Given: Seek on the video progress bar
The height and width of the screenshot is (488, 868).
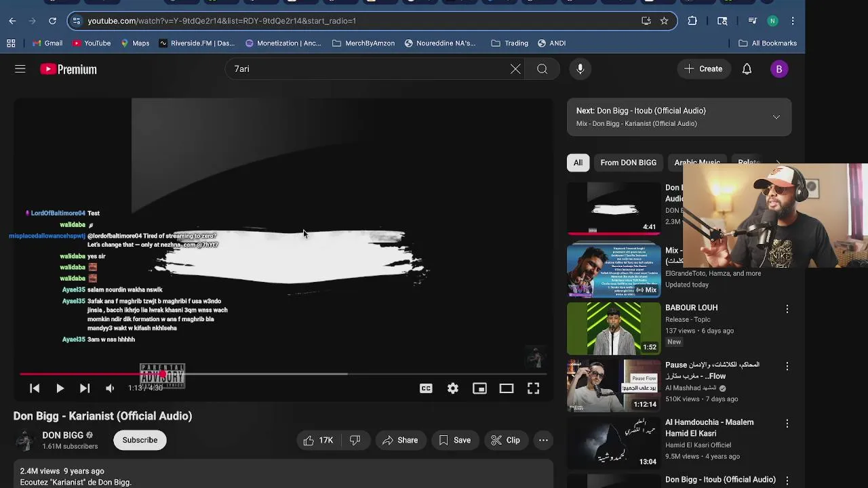Looking at the screenshot, I should (x=283, y=374).
